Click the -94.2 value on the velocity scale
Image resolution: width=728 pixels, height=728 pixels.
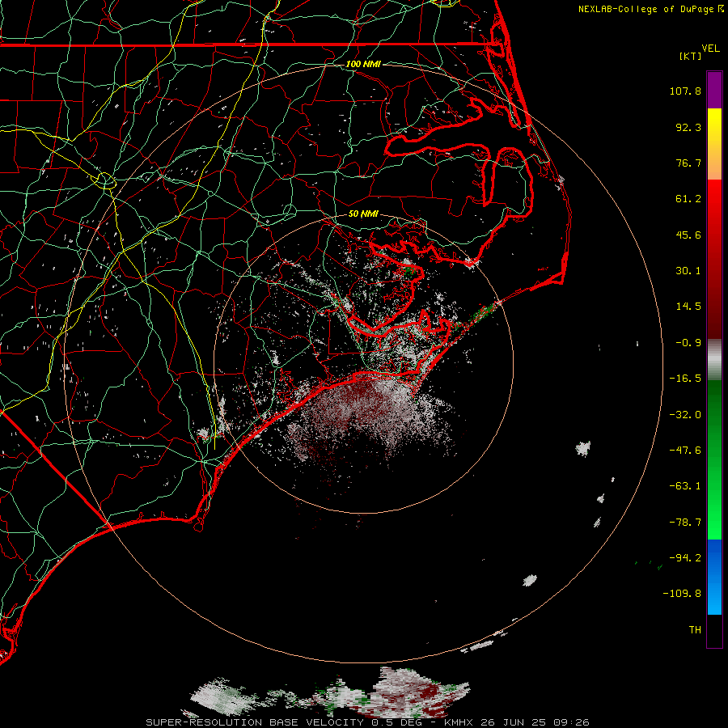[x=685, y=558]
